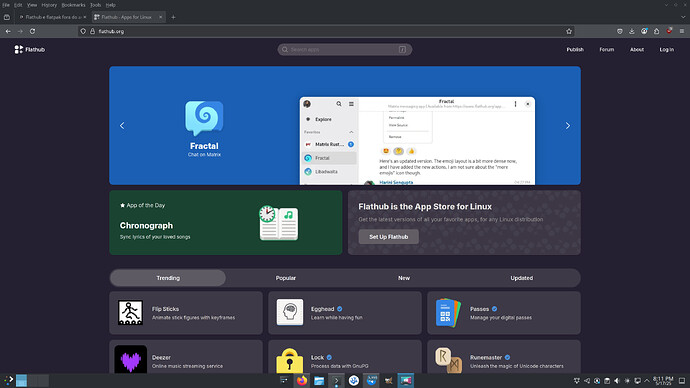The height and width of the screenshot is (388, 690).
Task: Click the Log in link
Action: coord(666,50)
